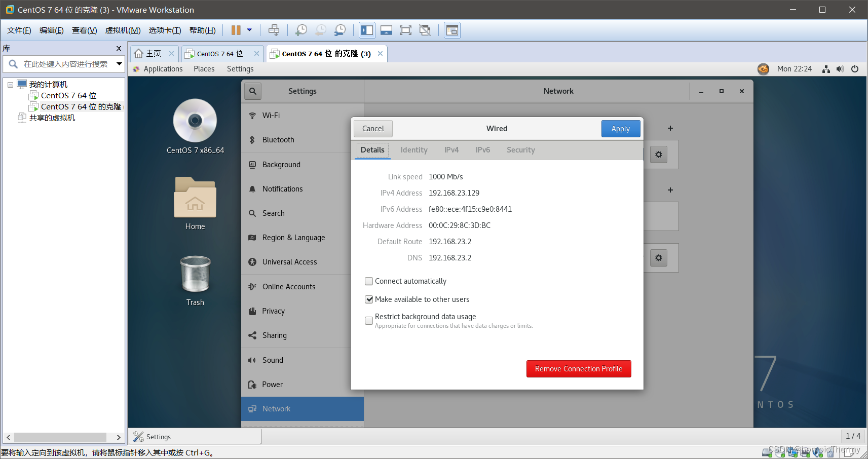Open the 虚拟机(M) menu

point(123,30)
